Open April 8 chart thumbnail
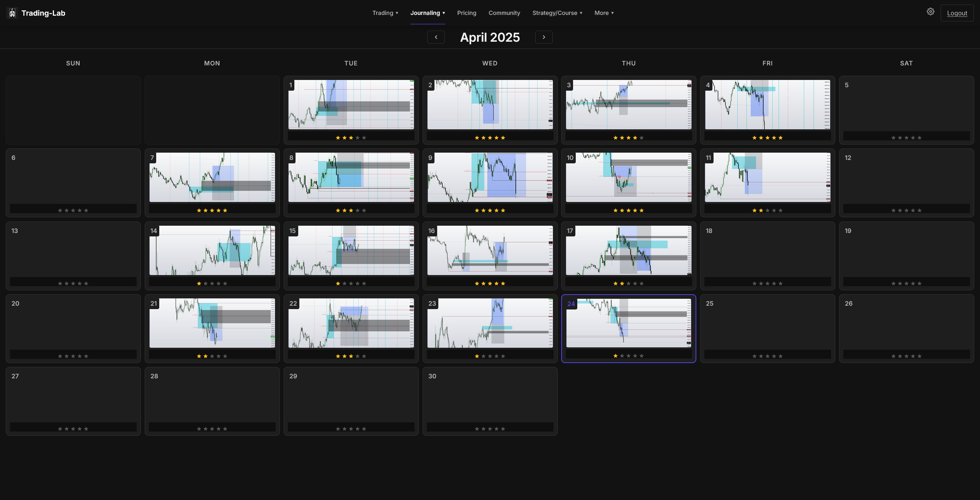The image size is (980, 500). 351,177
